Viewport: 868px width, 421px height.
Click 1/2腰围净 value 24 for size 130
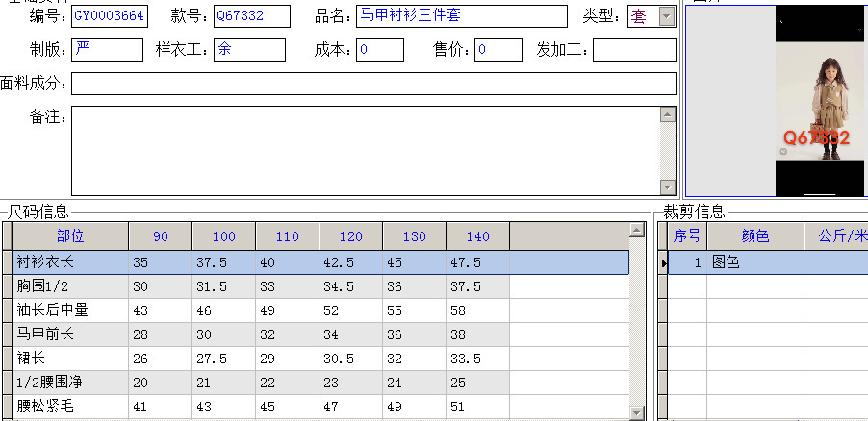[414, 383]
